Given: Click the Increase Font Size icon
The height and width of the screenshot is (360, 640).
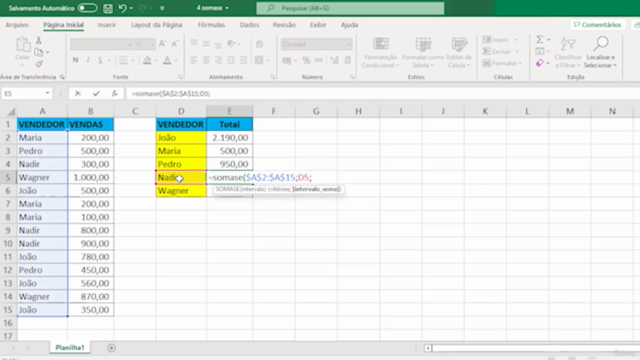Looking at the screenshot, I should click(162, 44).
